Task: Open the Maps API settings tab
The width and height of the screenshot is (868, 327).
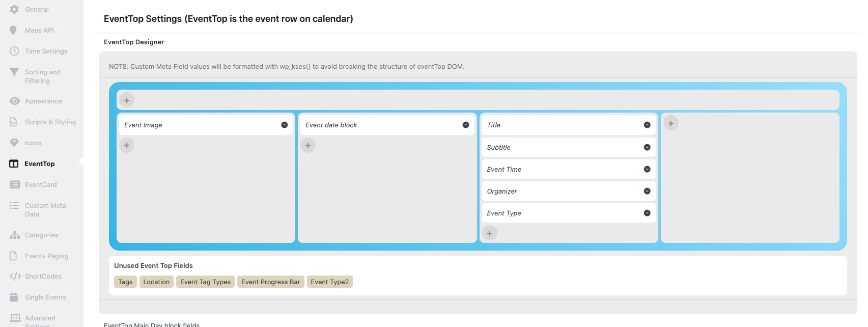Action: (x=39, y=30)
